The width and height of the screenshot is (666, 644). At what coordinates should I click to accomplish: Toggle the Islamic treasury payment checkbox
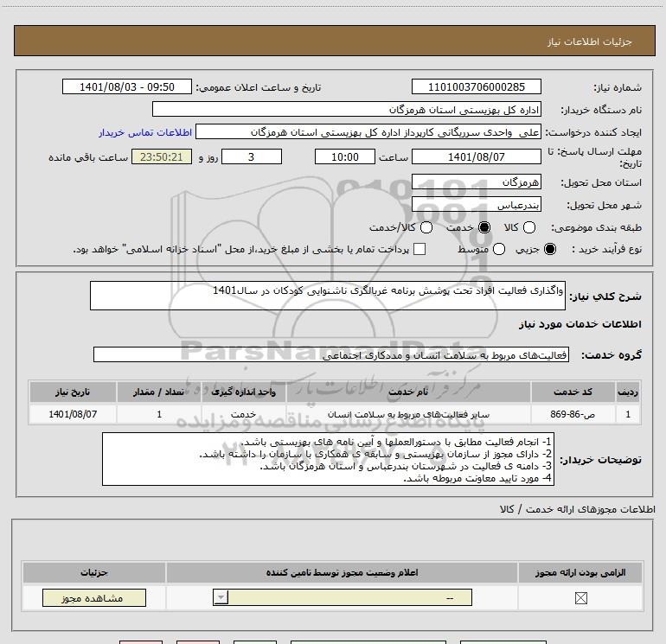419,249
